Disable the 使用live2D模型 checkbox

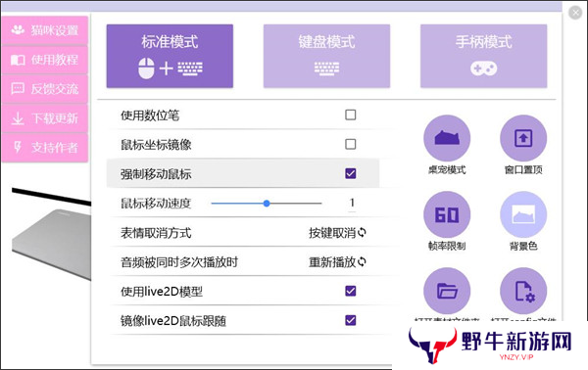pyautogui.click(x=350, y=291)
